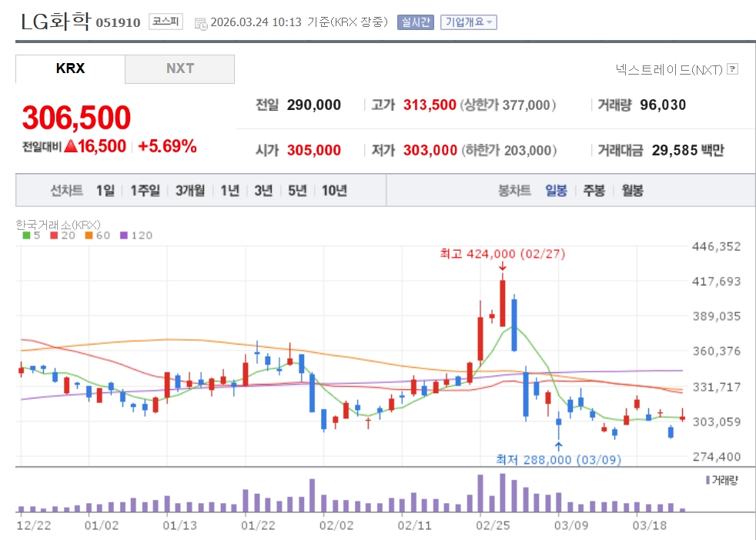Click the low price value 303,000
Image resolution: width=756 pixels, height=540 pixels.
click(x=430, y=150)
